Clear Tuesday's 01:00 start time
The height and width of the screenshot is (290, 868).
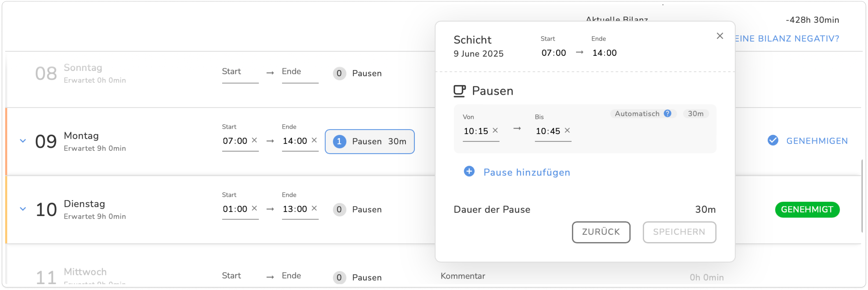(254, 208)
